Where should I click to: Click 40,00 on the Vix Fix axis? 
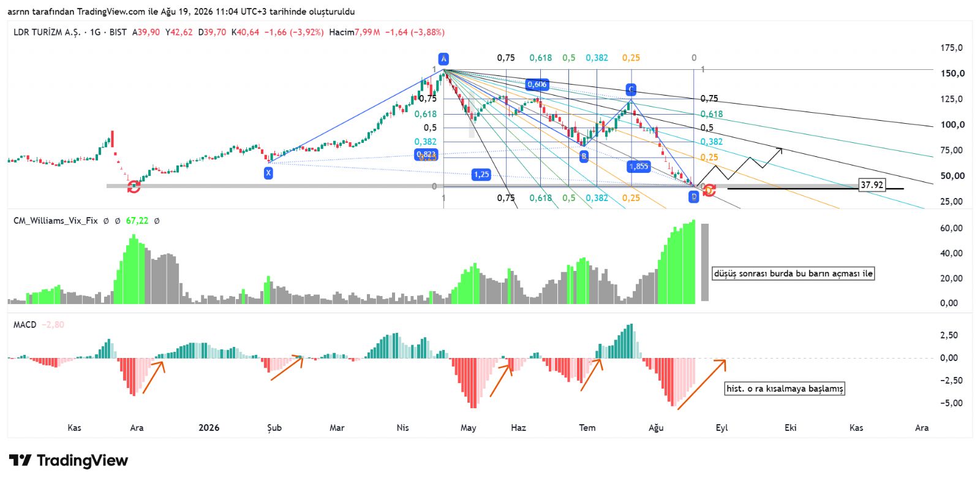pos(951,253)
